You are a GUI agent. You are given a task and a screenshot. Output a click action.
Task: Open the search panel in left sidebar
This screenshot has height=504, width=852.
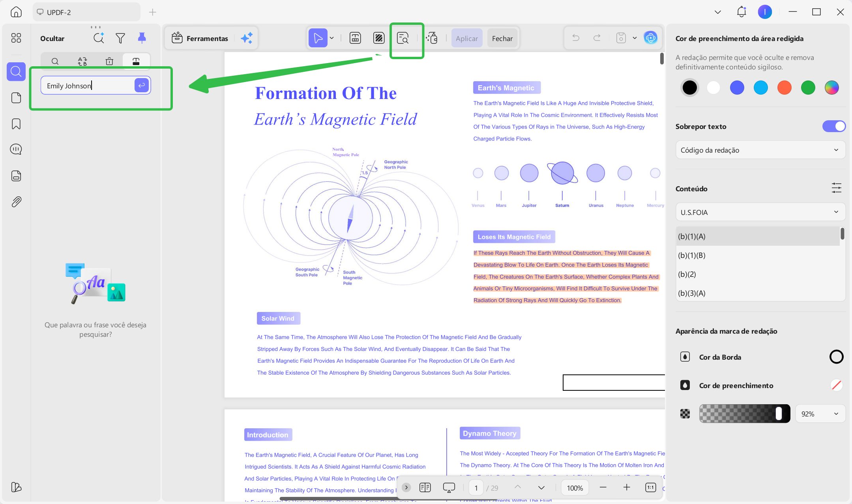(16, 71)
